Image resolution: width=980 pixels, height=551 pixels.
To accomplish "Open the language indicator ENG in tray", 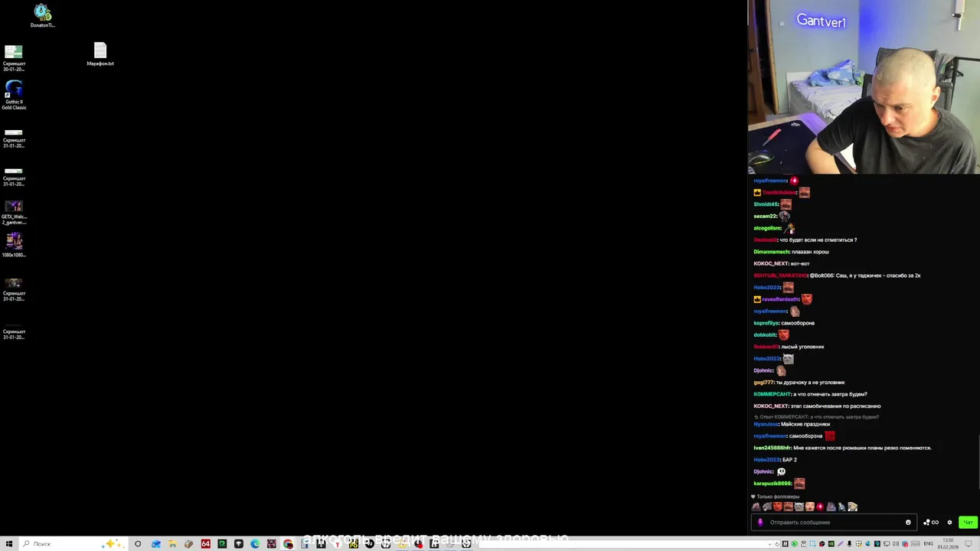I will pyautogui.click(x=928, y=544).
